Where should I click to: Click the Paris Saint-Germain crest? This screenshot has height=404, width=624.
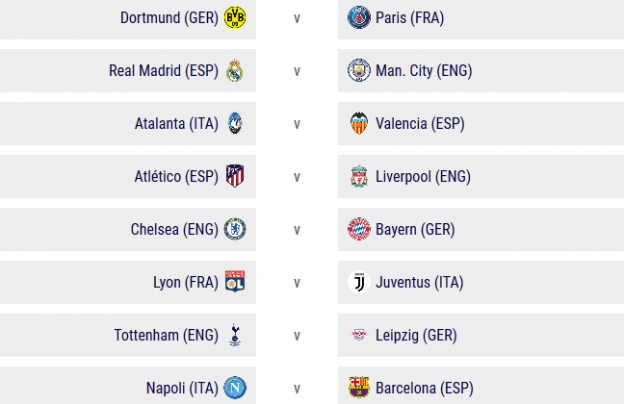359,18
